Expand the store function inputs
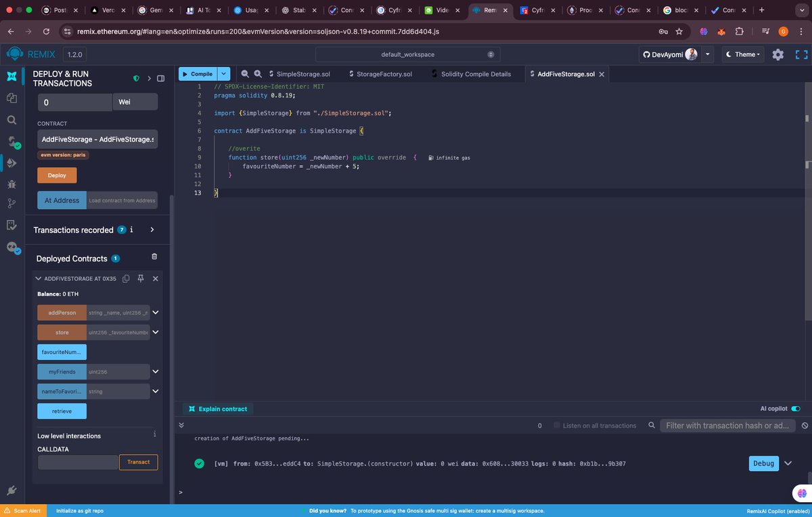Screen dimensions: 812x517 click(x=155, y=332)
